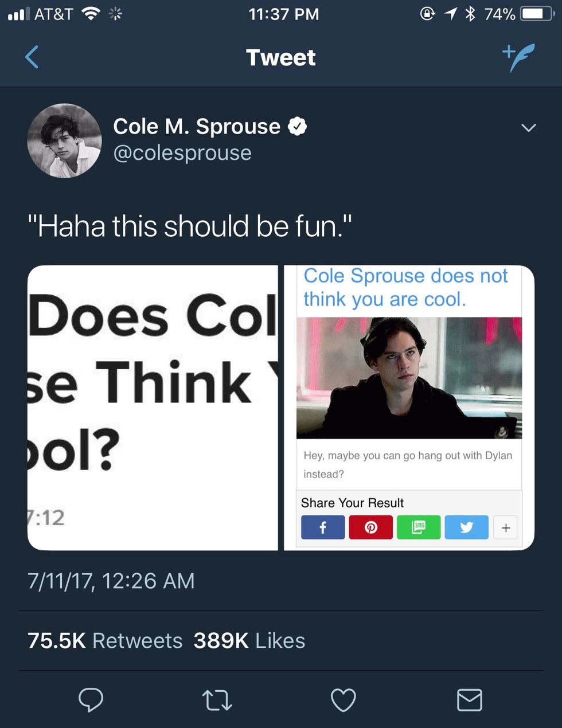Like the tweet with the heart icon
This screenshot has height=728, width=562.
344,700
